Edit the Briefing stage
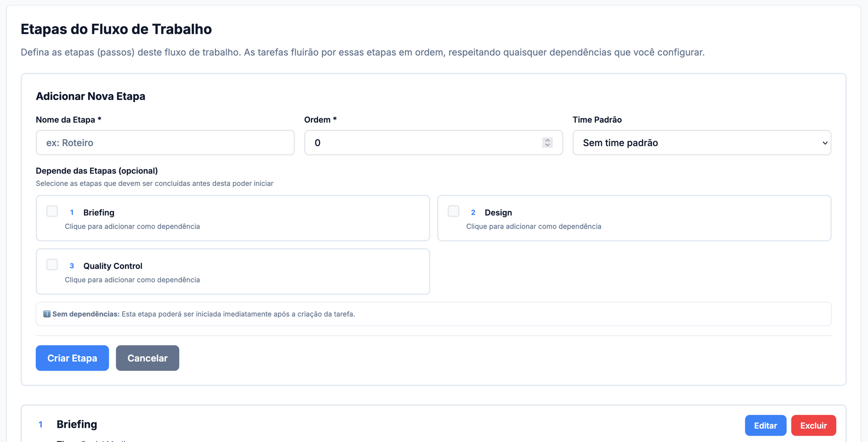Viewport: 868px width, 442px height. click(766, 426)
